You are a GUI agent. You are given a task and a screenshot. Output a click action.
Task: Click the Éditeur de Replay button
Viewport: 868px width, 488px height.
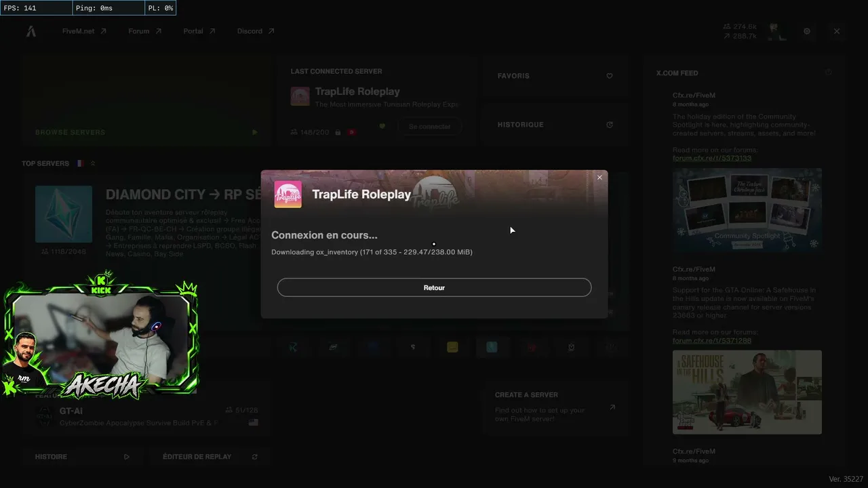click(210, 457)
